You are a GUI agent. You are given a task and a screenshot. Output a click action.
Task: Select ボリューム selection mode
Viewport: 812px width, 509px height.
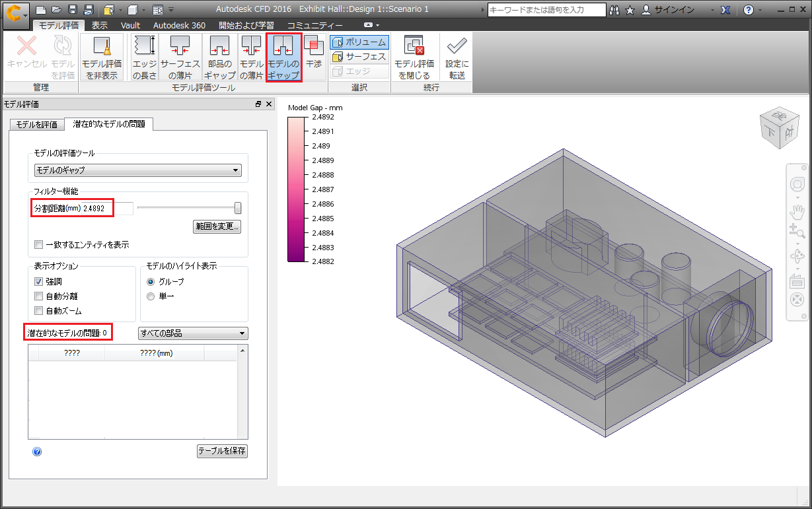click(359, 42)
